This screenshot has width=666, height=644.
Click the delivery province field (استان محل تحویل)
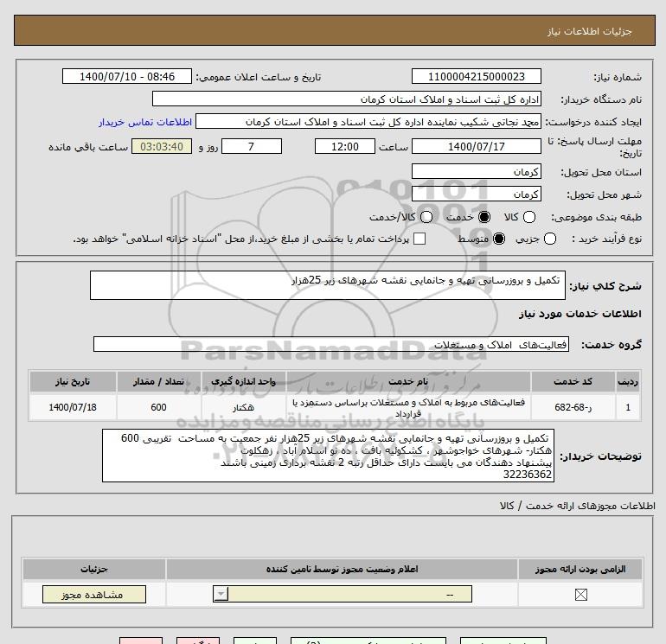(476, 171)
